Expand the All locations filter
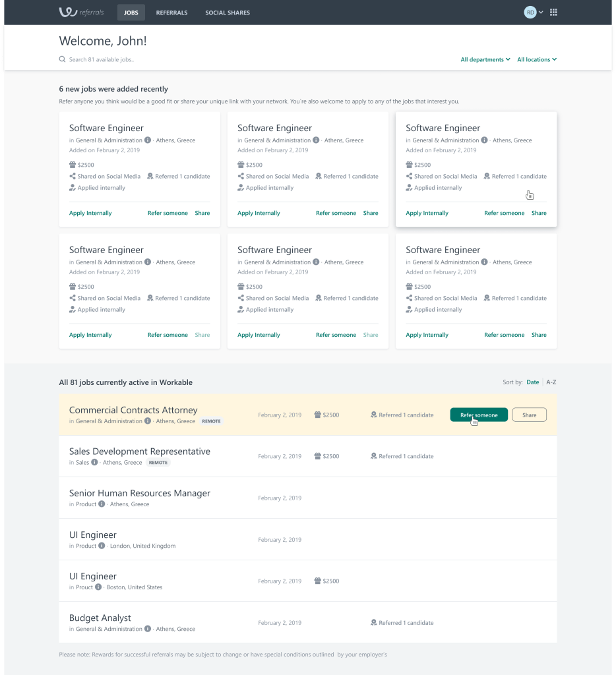The width and height of the screenshot is (616, 675). (537, 60)
